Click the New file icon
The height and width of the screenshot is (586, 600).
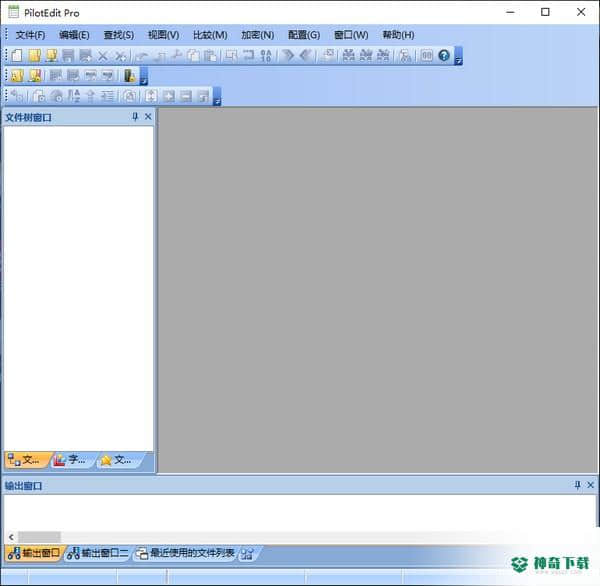(16, 56)
